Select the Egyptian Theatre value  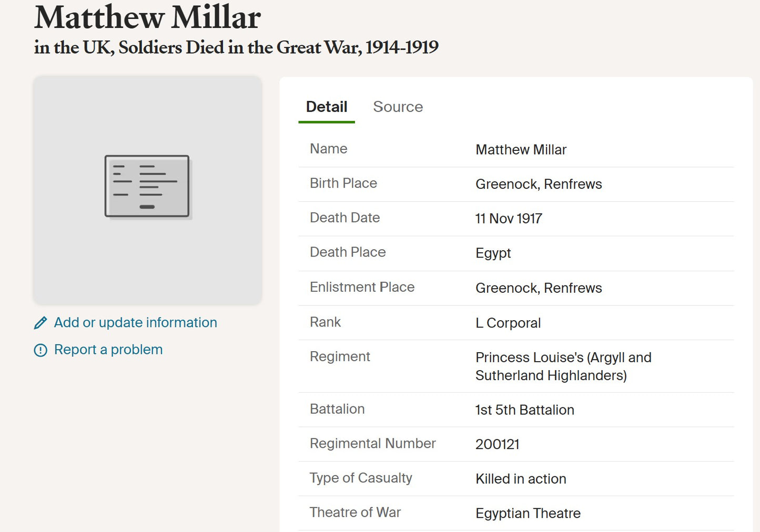point(528,513)
